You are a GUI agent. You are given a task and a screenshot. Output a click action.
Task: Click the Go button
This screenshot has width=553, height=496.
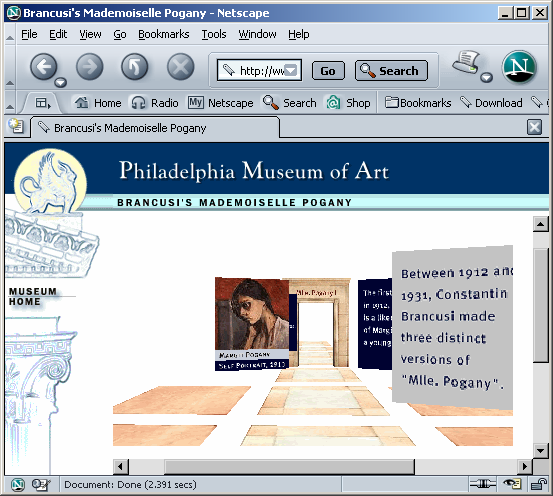328,71
